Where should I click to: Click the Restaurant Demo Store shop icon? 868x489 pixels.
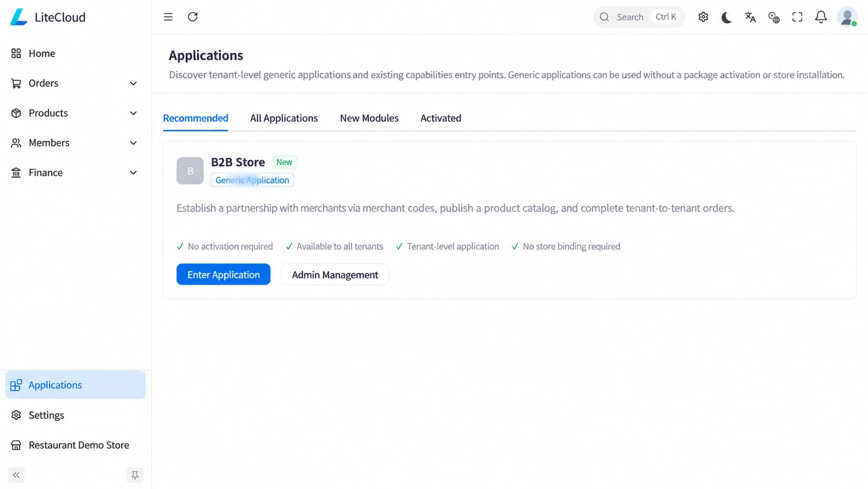(x=16, y=445)
